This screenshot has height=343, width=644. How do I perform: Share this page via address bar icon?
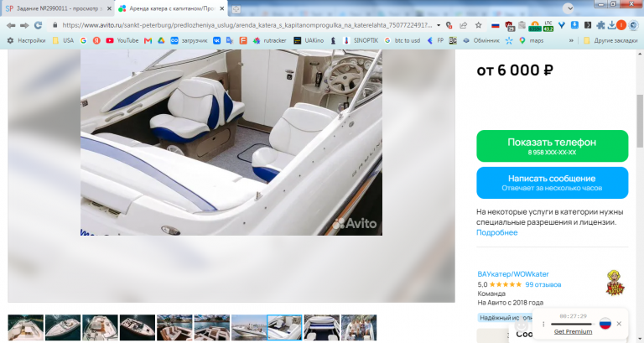coord(463,25)
